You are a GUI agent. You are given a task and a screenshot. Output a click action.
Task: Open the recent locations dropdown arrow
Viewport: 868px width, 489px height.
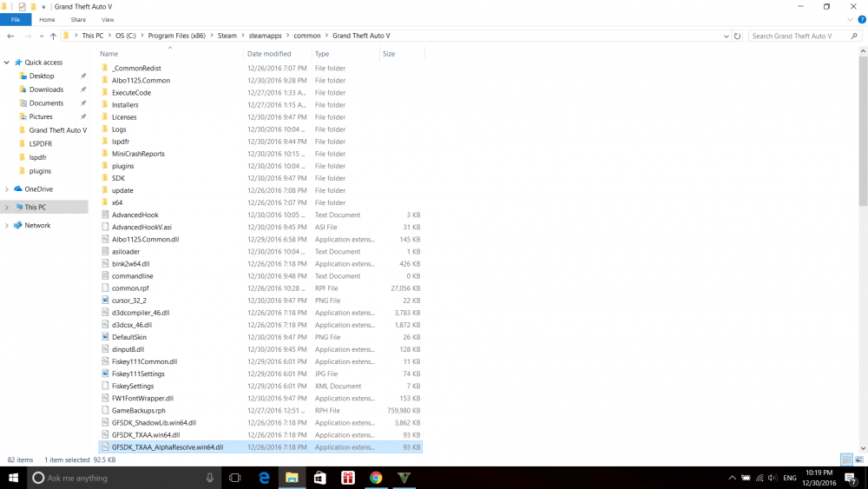42,36
